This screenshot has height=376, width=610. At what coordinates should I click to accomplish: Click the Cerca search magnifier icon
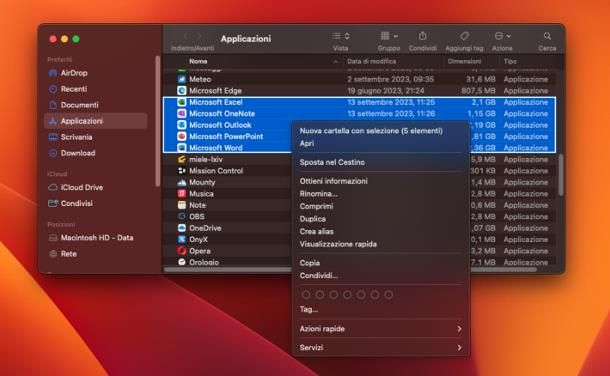[x=547, y=36]
